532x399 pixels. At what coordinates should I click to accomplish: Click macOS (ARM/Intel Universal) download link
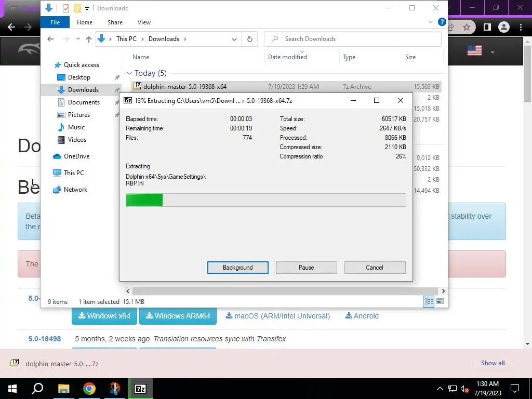277,316
